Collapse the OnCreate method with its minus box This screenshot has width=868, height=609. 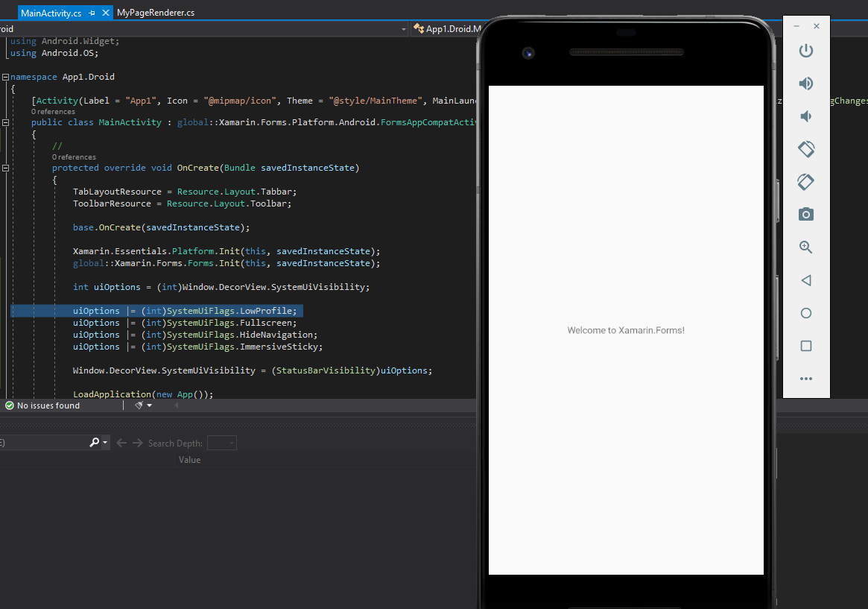coord(5,168)
